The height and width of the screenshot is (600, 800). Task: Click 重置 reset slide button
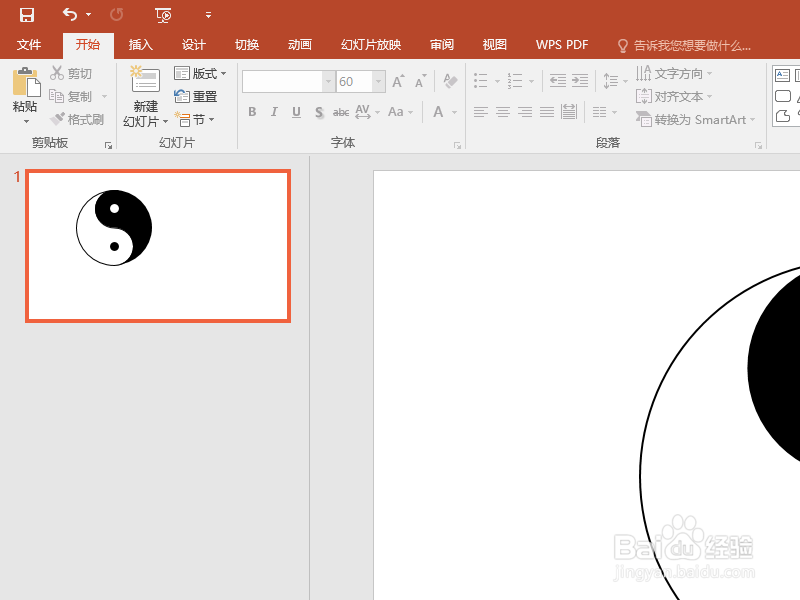click(x=195, y=96)
